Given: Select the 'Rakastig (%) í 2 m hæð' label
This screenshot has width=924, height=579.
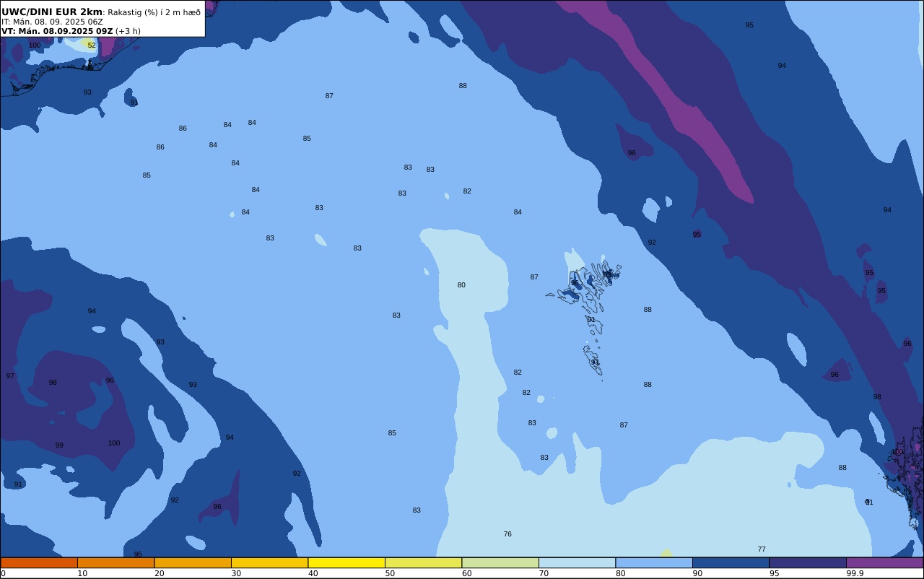Looking at the screenshot, I should coord(154,12).
